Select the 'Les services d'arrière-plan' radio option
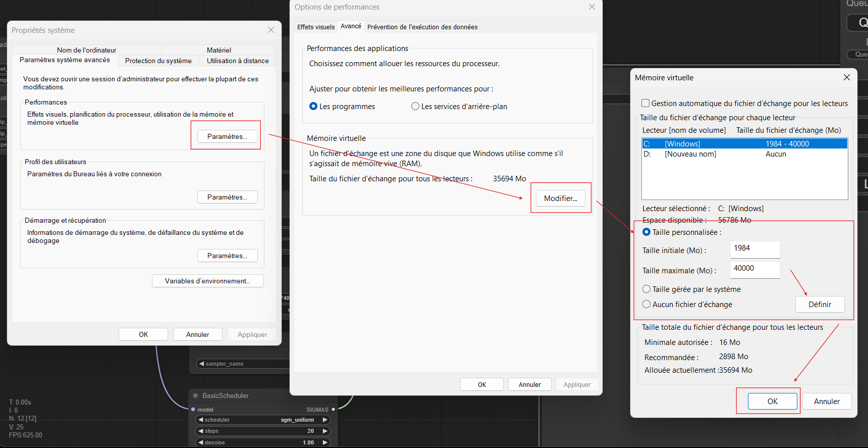 tap(415, 107)
